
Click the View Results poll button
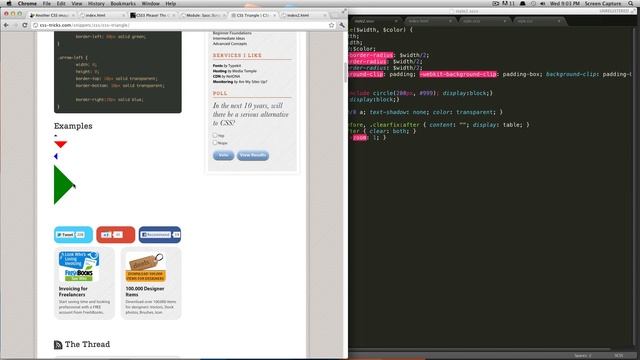click(253, 155)
